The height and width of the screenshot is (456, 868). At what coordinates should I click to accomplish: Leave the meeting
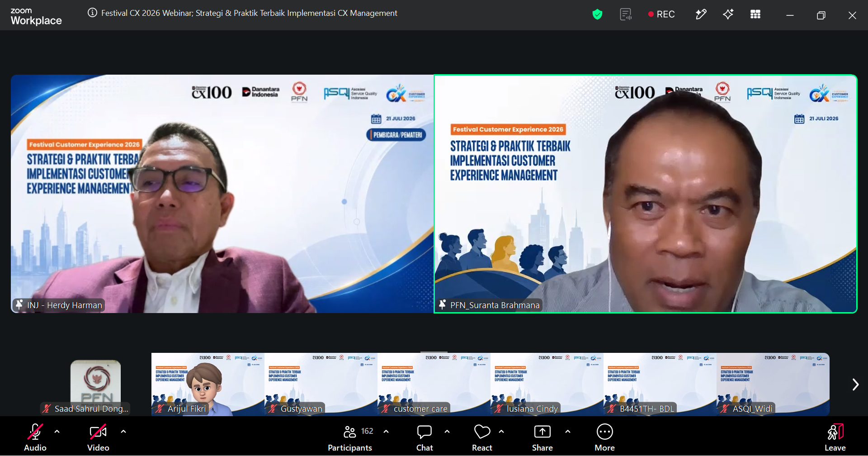point(835,437)
